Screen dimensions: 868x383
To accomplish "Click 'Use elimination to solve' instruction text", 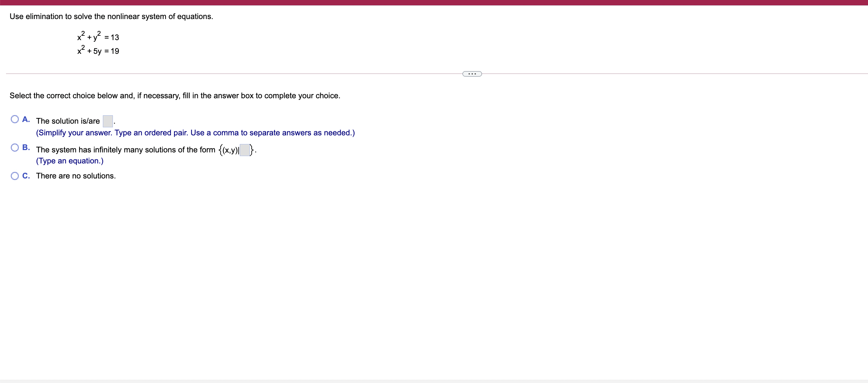I will (x=111, y=16).
